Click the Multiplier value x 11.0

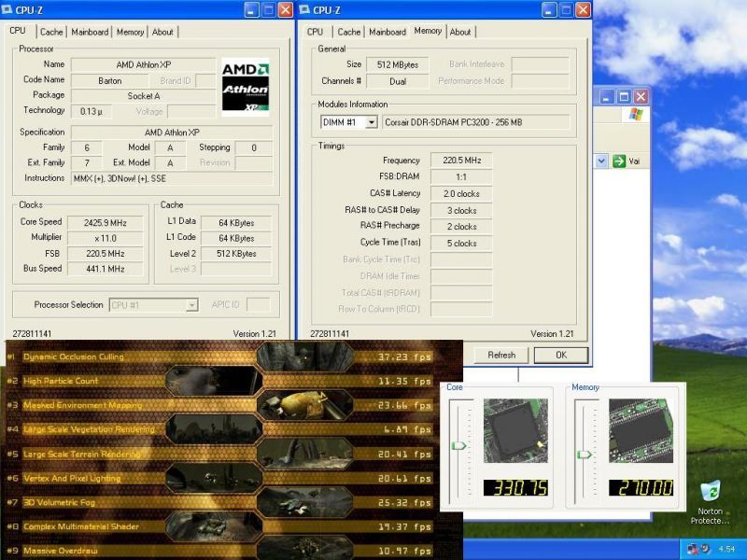tap(106, 238)
